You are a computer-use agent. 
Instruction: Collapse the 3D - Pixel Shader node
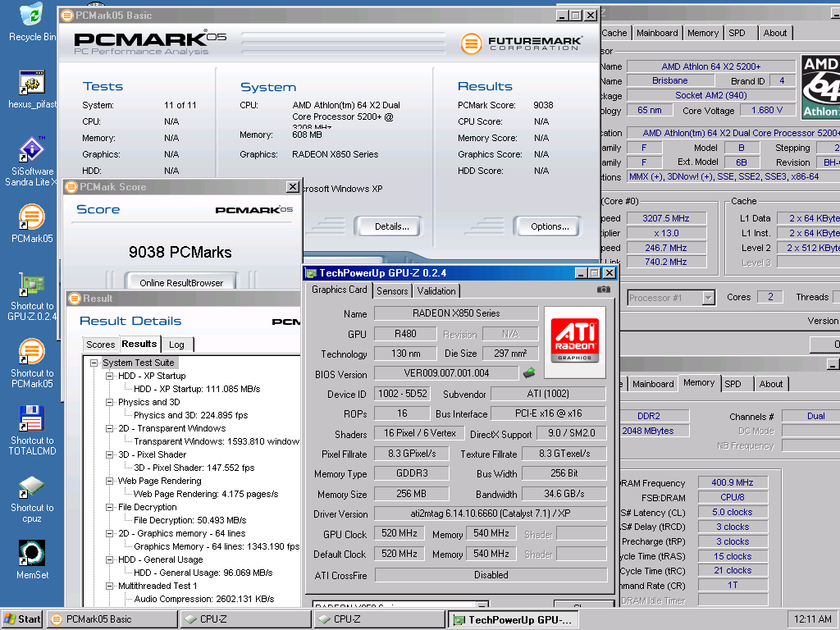109,454
